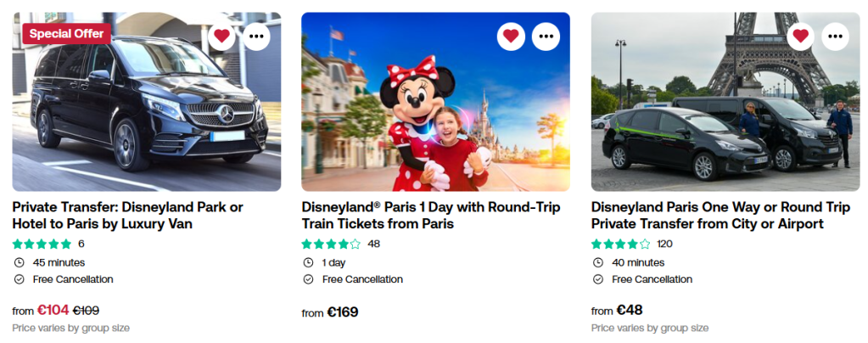This screenshot has height=343, width=868.
Task: Click the clock icon beside 45 minutes
Action: (19, 262)
